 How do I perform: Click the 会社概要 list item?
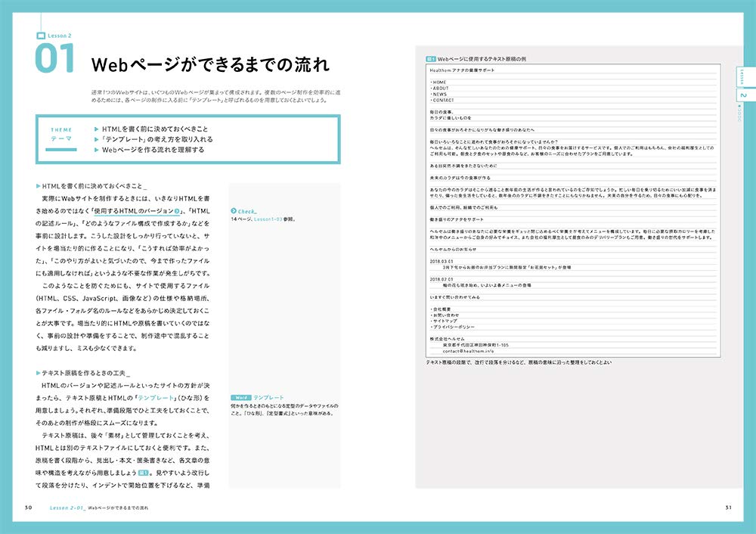click(x=440, y=309)
